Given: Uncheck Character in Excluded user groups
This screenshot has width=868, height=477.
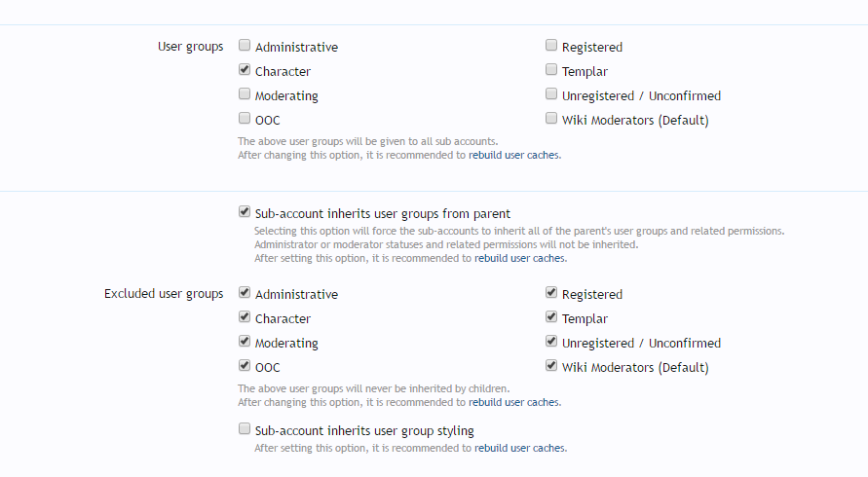Looking at the screenshot, I should coord(245,317).
